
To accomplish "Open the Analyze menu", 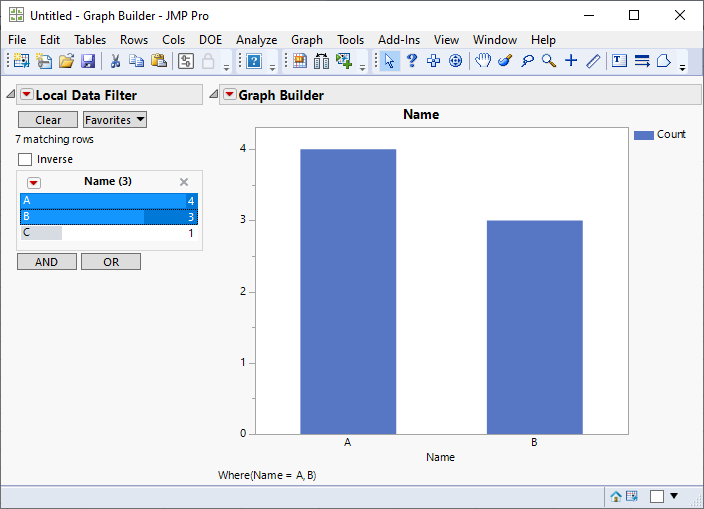I will coord(256,40).
